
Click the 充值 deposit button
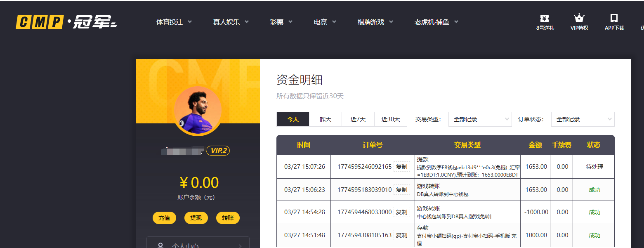164,217
